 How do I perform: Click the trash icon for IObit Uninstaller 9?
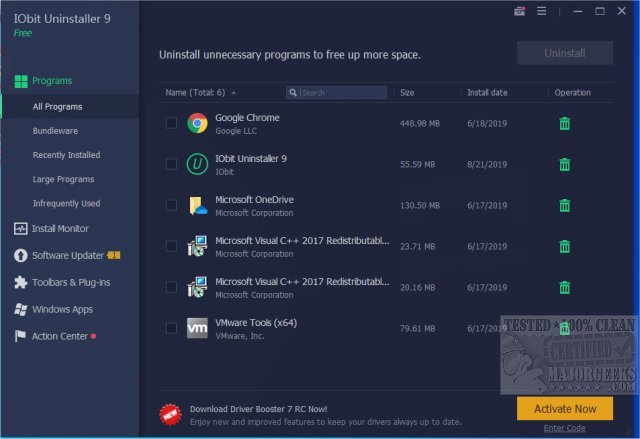point(565,164)
